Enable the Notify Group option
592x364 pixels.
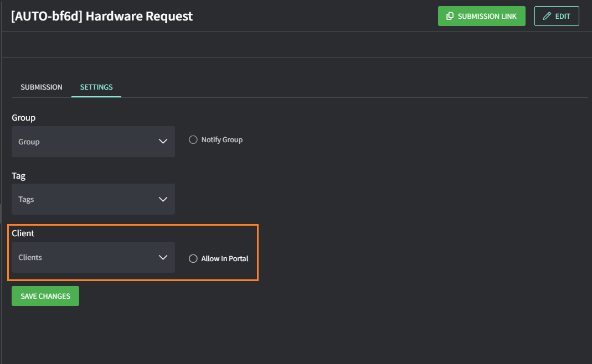pyautogui.click(x=193, y=139)
